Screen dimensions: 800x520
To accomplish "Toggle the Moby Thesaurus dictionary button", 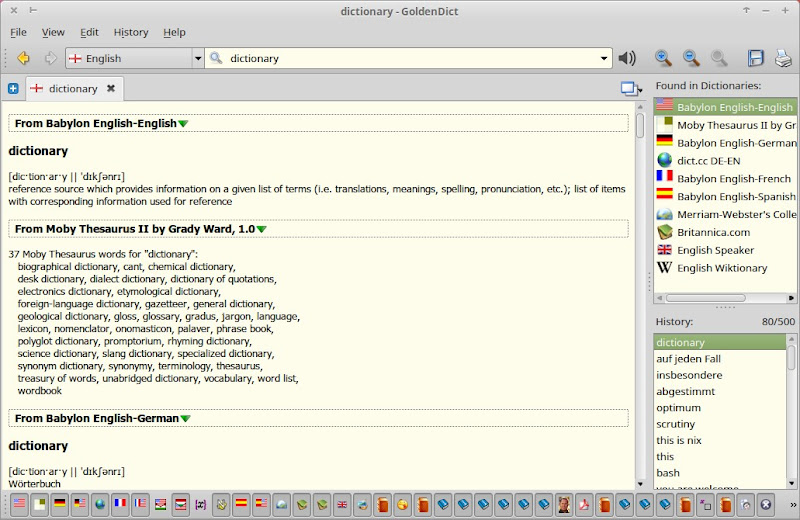I will coord(39,505).
